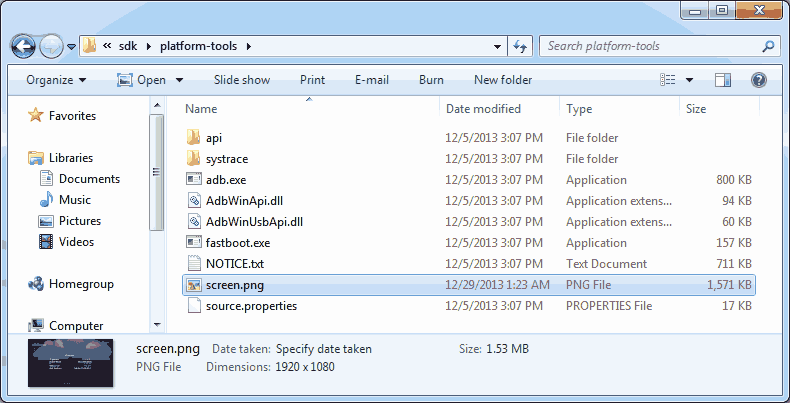Click the folder icon in address bar
The height and width of the screenshot is (403, 790).
coord(89,46)
